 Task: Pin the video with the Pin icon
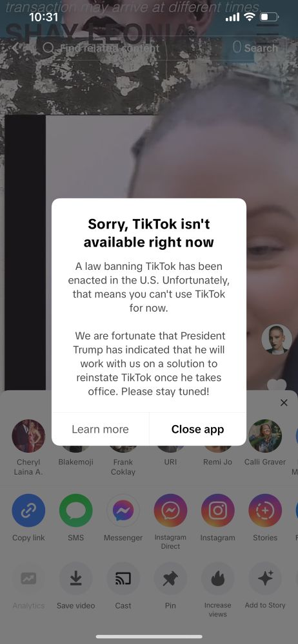pos(170,578)
